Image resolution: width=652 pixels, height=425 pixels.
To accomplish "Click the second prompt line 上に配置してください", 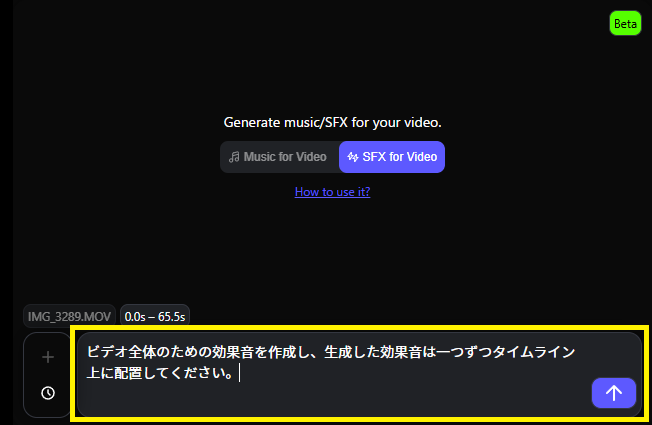I will 160,374.
